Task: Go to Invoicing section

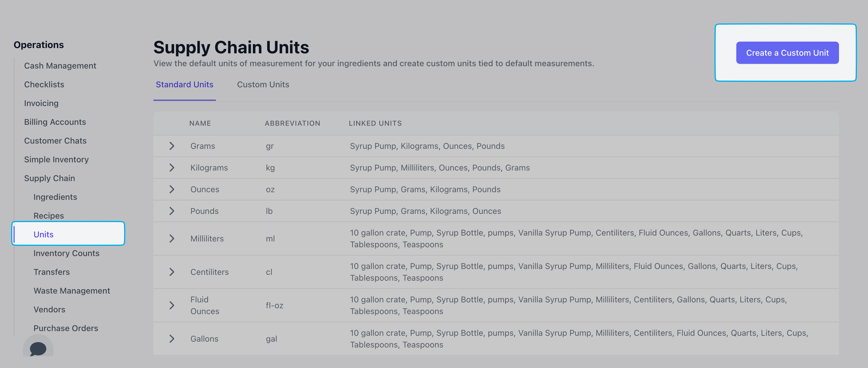Action: (x=41, y=103)
